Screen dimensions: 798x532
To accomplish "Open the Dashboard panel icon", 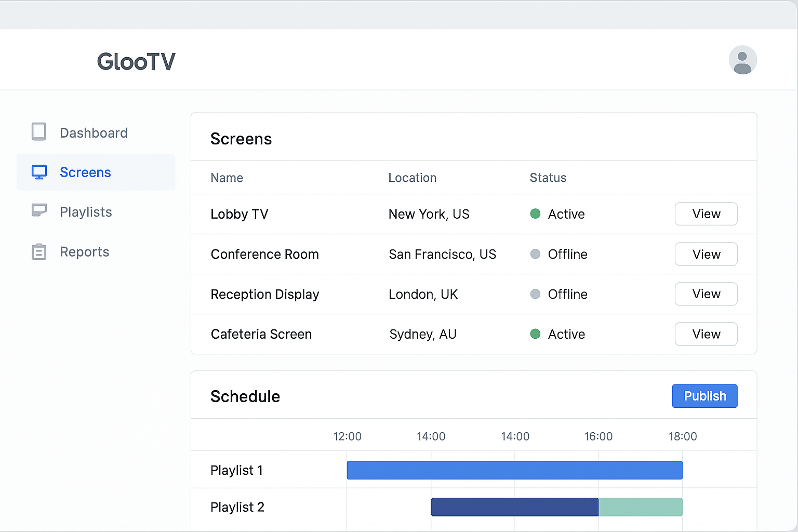I will [x=39, y=132].
